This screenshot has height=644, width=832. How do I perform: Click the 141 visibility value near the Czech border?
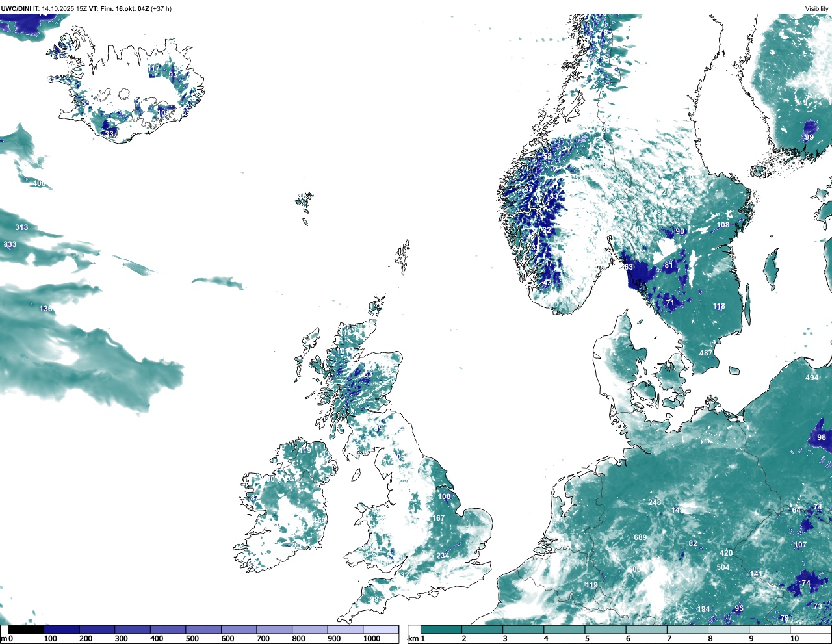click(756, 574)
